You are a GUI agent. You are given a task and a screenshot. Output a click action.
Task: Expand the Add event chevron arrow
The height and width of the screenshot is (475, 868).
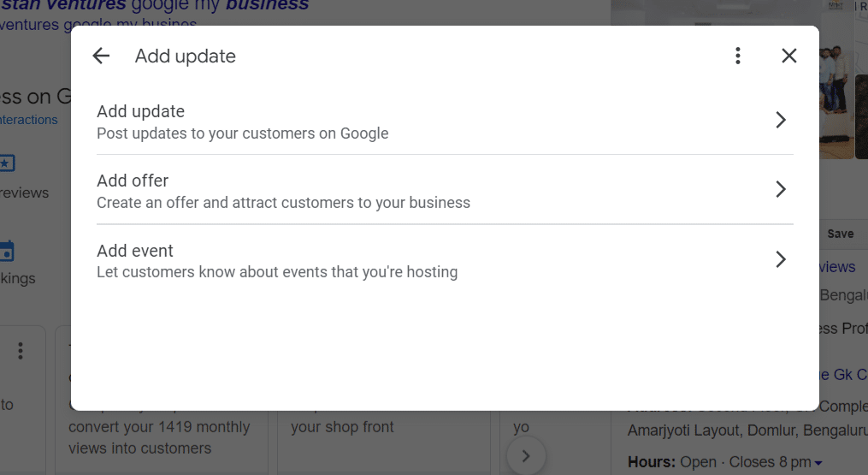click(780, 259)
